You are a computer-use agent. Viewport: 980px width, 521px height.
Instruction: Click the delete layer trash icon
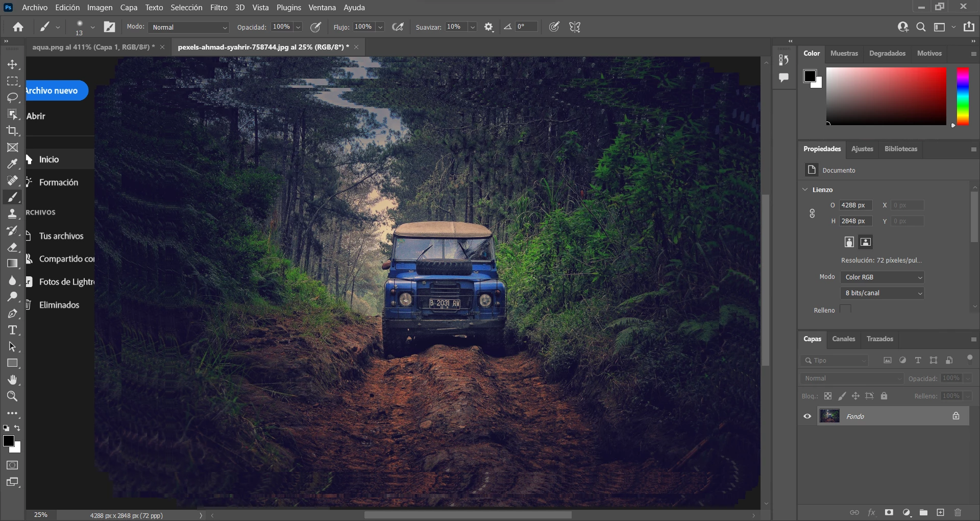click(958, 512)
